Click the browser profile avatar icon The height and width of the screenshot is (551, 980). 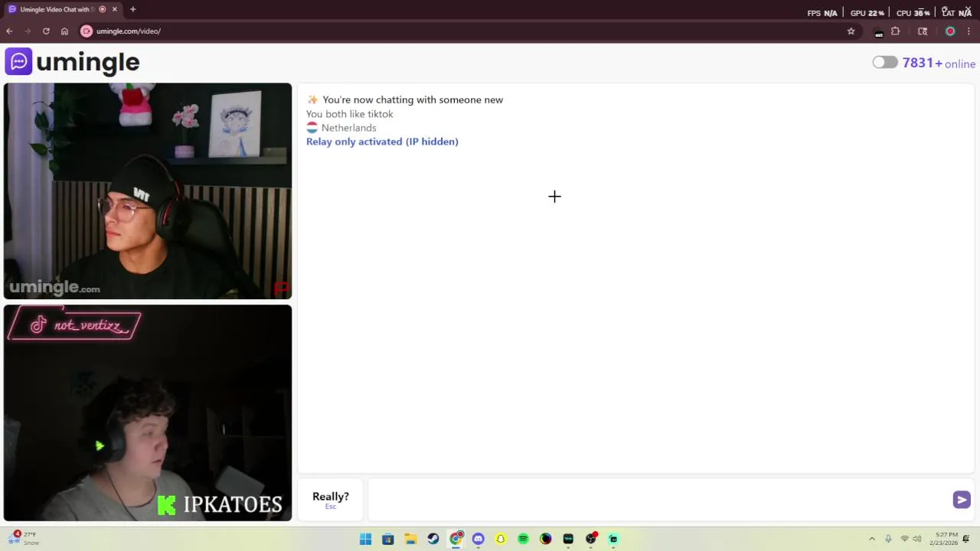pos(950,31)
